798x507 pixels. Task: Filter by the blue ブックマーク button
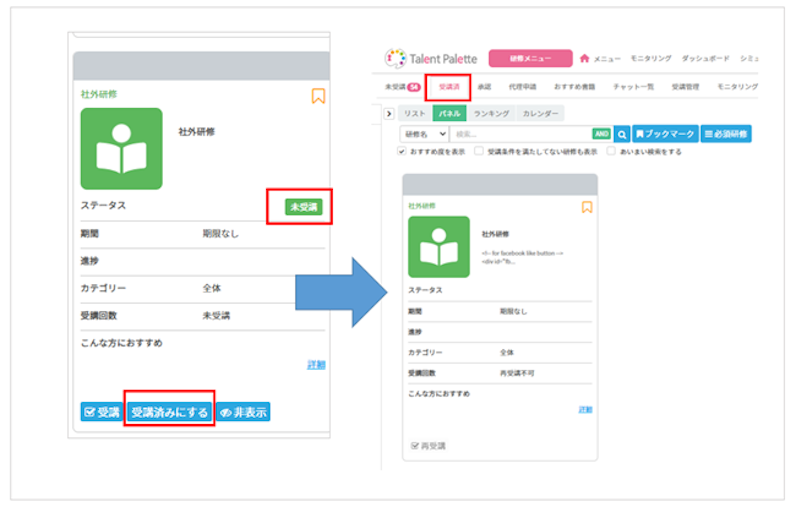pos(665,134)
